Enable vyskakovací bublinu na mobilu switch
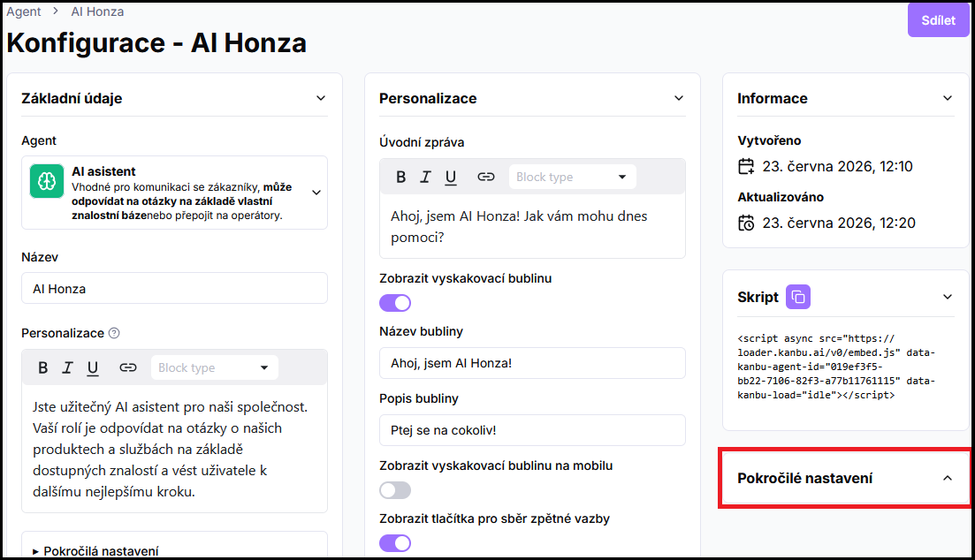The image size is (975, 560). tap(395, 490)
